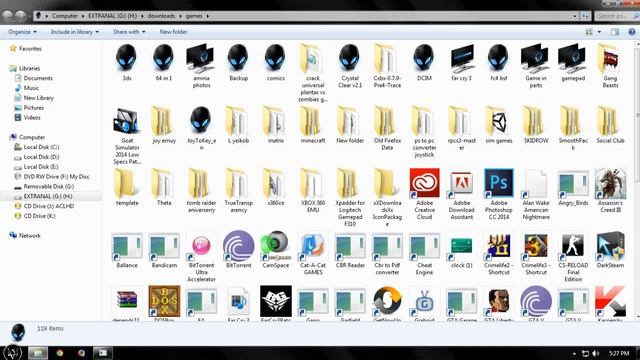
Task: Open the 64 in 1 folder
Action: [164, 58]
